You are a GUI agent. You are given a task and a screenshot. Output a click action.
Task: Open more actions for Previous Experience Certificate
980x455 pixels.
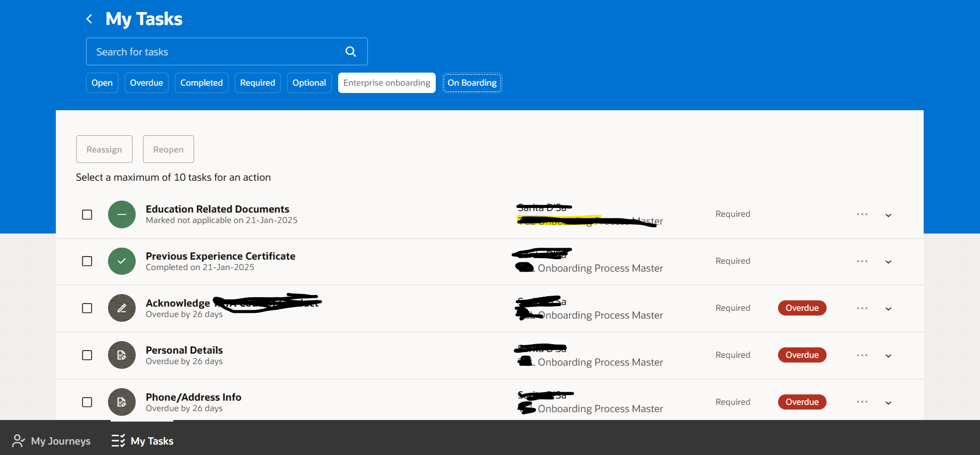coord(862,261)
